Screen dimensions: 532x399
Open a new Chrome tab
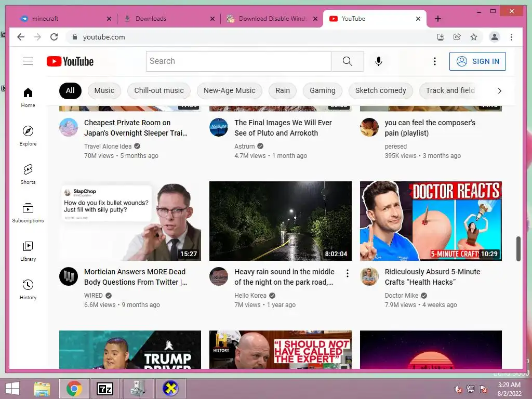(437, 19)
